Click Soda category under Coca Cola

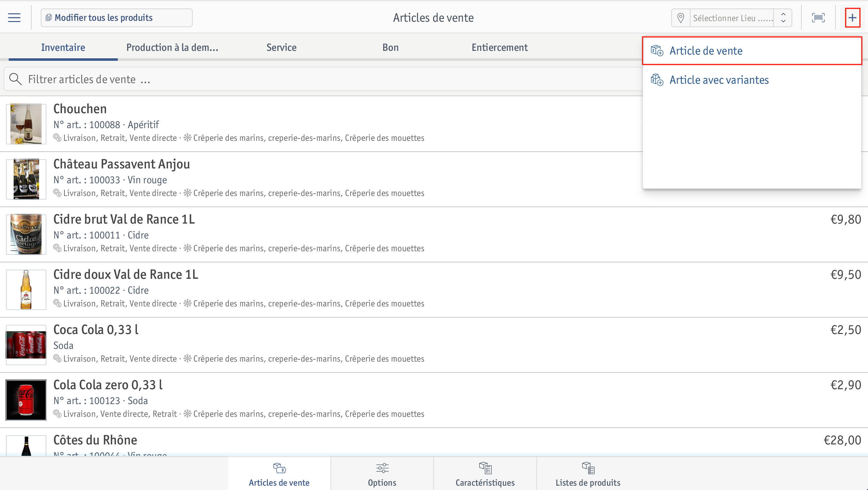coord(63,345)
